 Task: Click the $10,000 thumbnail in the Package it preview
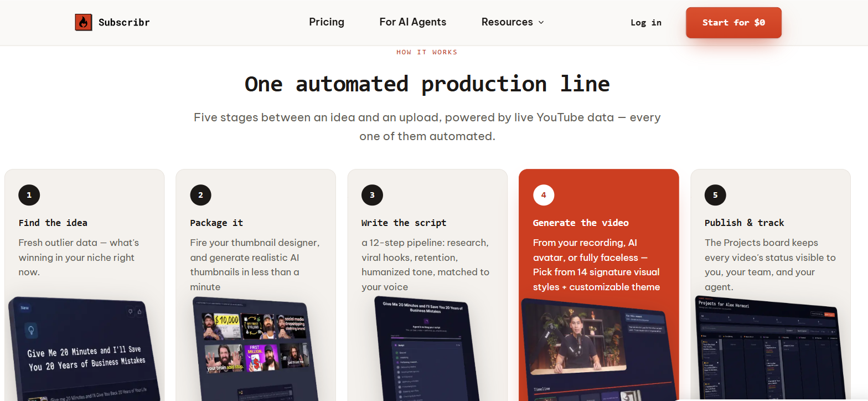(221, 326)
